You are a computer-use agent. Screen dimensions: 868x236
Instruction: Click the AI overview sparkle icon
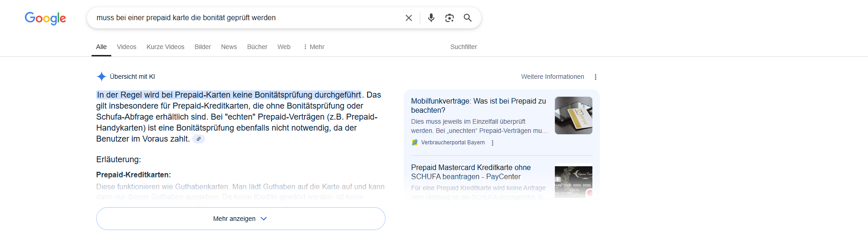(102, 77)
